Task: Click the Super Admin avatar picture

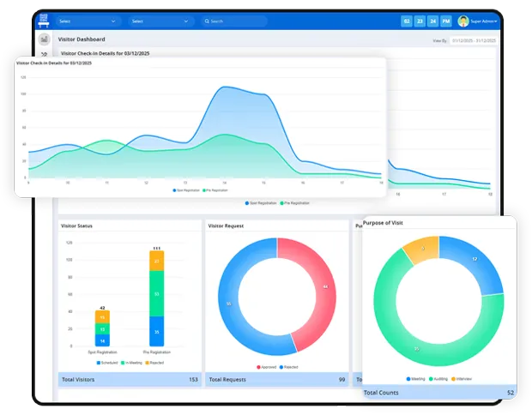Action: pos(463,21)
